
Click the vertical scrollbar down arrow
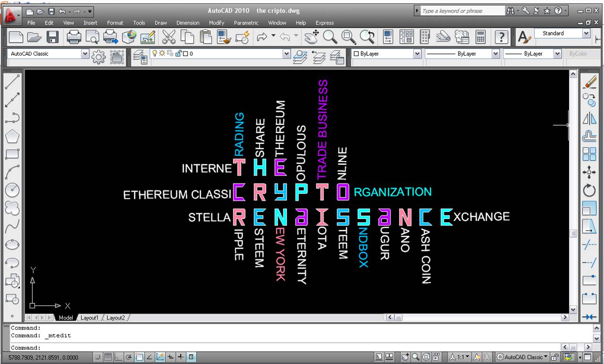pyautogui.click(x=573, y=310)
